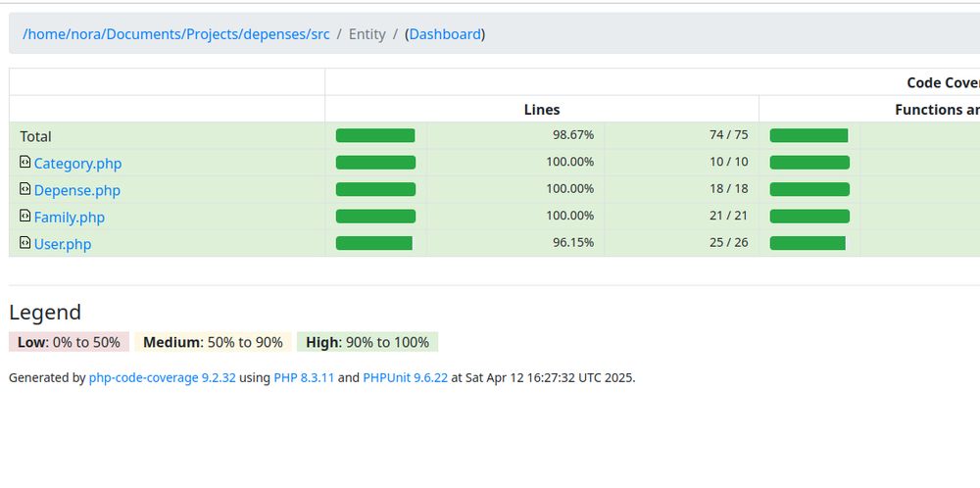Open the Dashboard link in breadcrumb

pos(445,33)
